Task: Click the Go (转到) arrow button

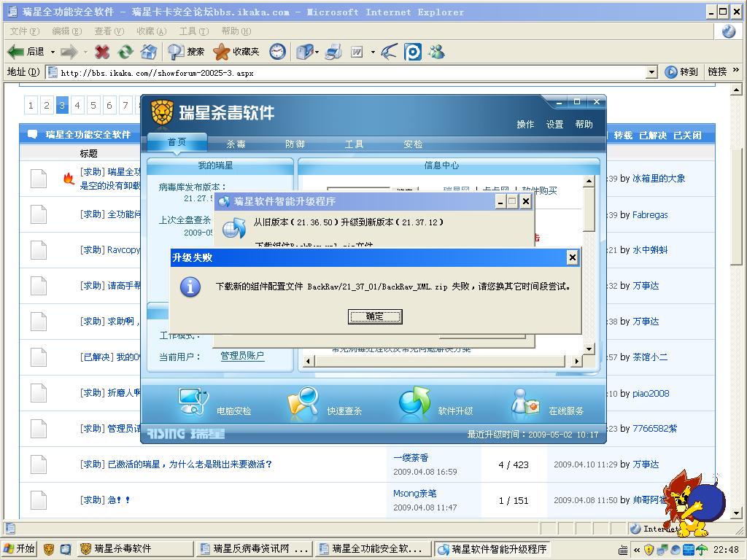Action: (681, 72)
